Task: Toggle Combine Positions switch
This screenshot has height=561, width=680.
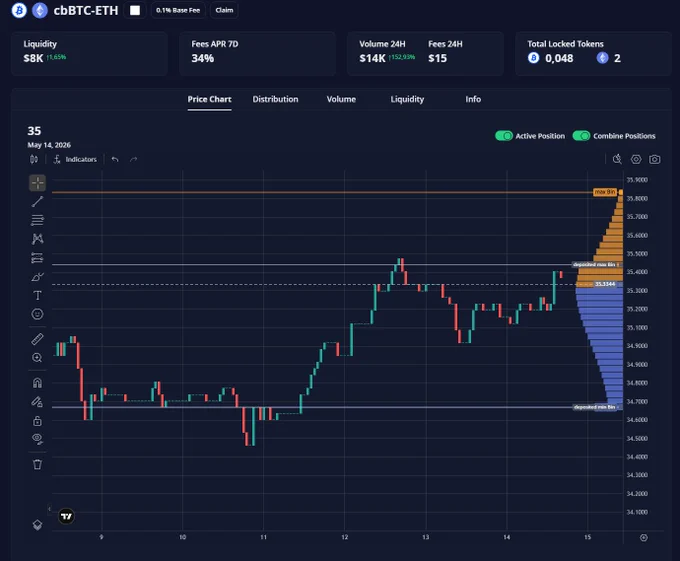Action: point(581,136)
